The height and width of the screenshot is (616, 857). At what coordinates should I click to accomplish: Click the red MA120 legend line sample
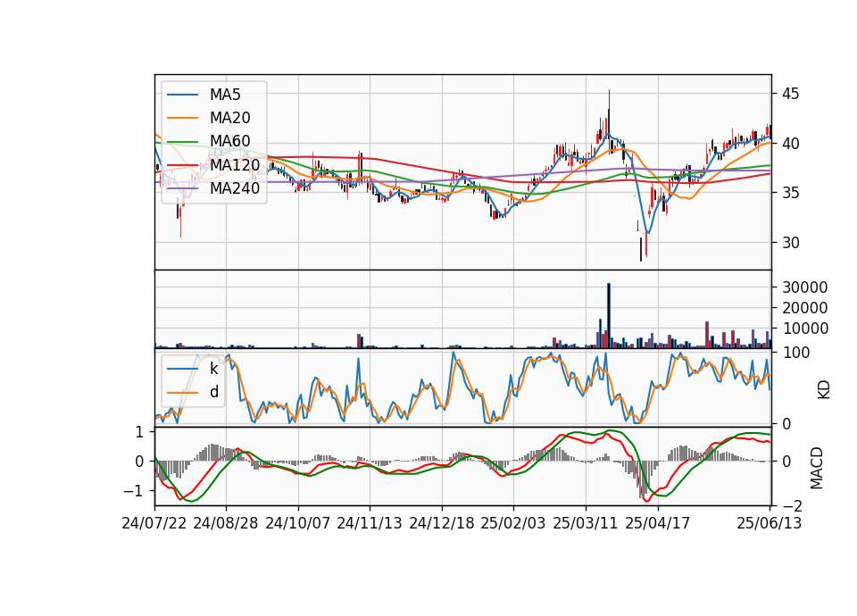183,164
